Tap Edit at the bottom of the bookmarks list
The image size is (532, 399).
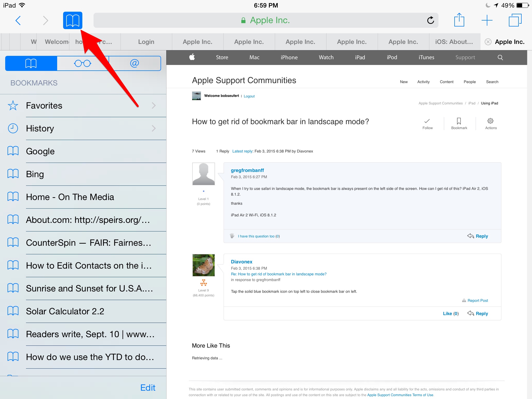148,388
